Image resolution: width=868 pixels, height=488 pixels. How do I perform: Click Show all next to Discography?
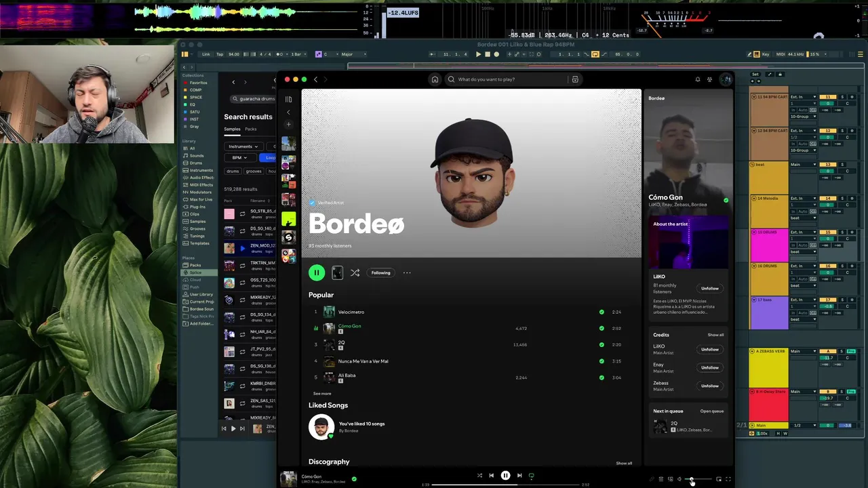click(624, 463)
